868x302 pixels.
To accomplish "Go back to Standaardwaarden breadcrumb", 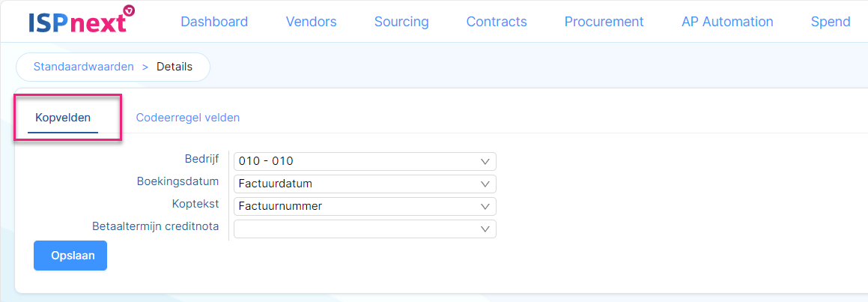I will 84,67.
